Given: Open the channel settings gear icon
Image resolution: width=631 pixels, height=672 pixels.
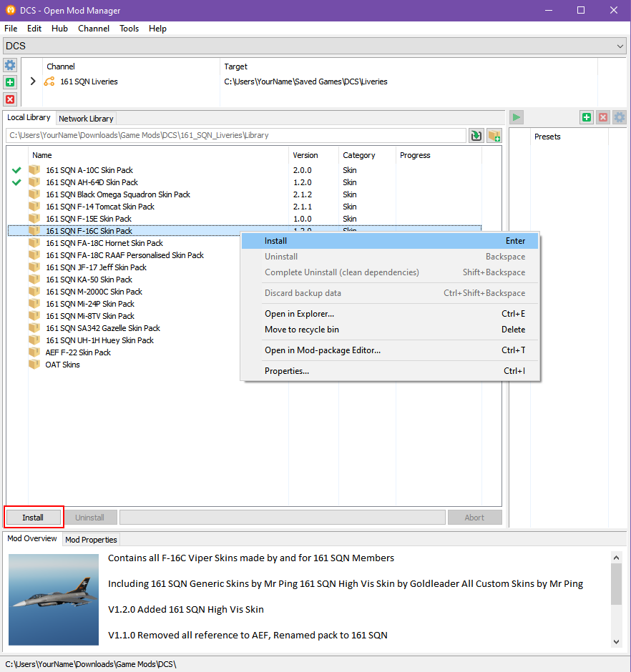Looking at the screenshot, I should 10,65.
